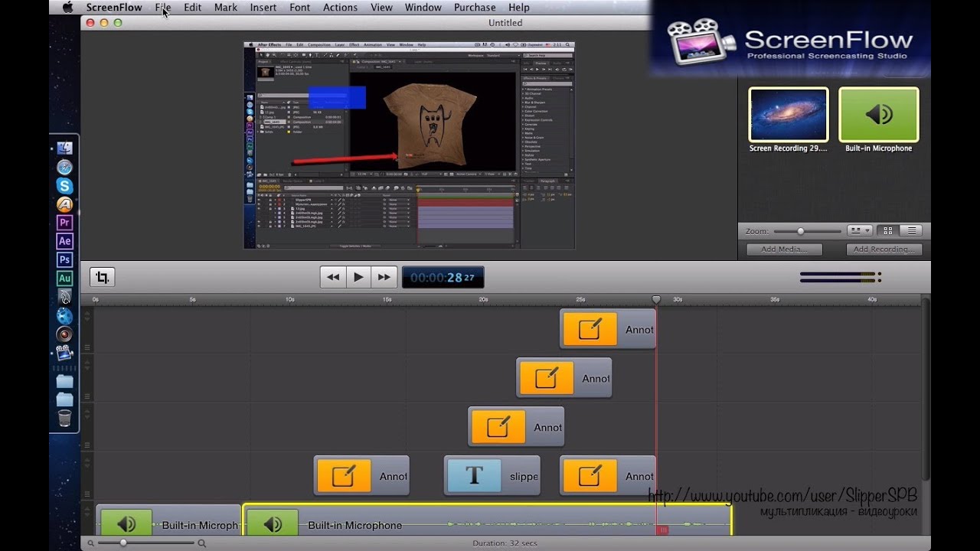Open the media library sort dropdown
Screen dimensions: 980x551
click(860, 230)
